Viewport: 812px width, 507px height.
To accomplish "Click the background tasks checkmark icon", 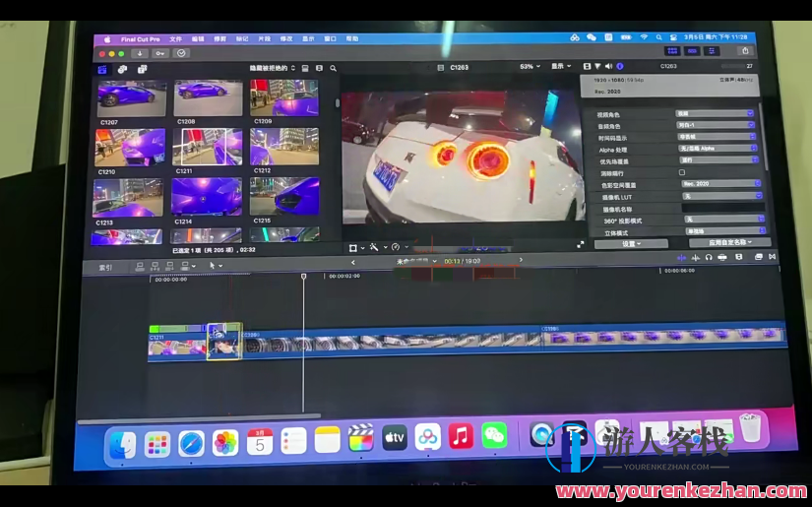I will click(183, 53).
